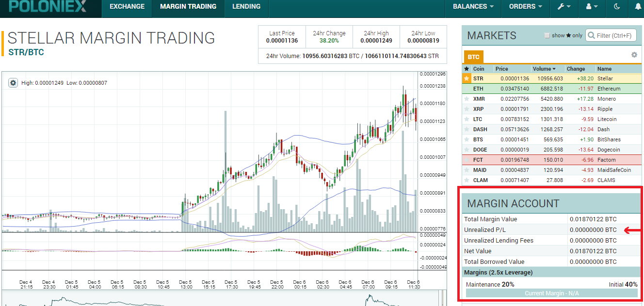Click the 24hr Low value 0.00000819

pos(423,41)
